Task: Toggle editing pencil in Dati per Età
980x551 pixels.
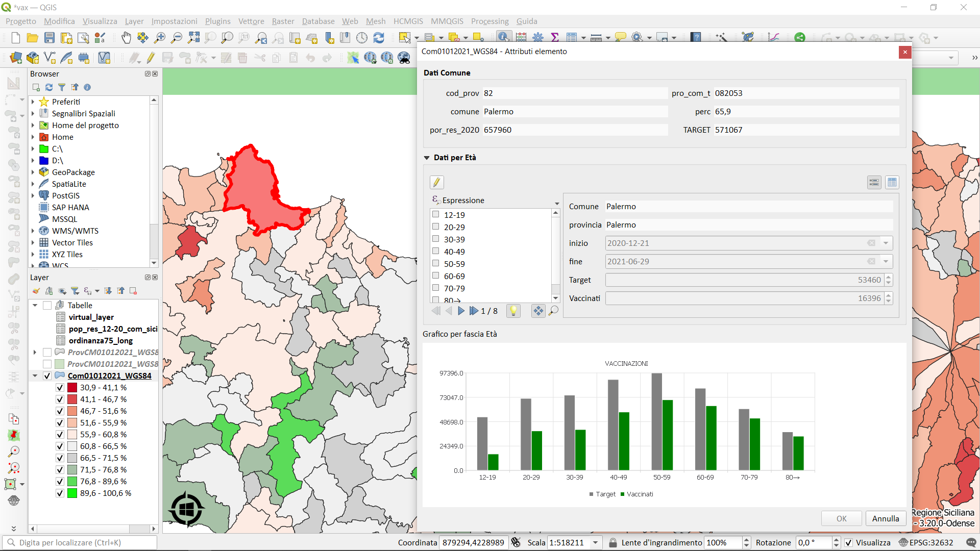Action: (x=436, y=182)
